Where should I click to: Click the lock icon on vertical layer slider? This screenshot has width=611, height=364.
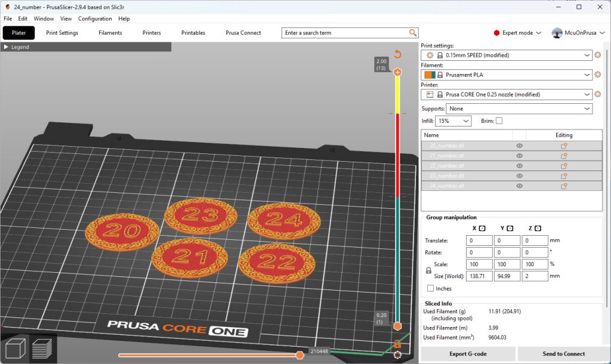[397, 344]
